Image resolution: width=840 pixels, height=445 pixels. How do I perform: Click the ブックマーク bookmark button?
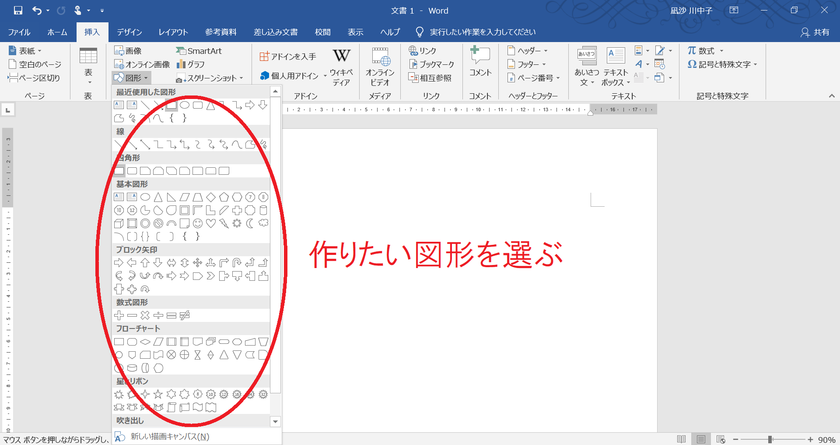[x=431, y=64]
